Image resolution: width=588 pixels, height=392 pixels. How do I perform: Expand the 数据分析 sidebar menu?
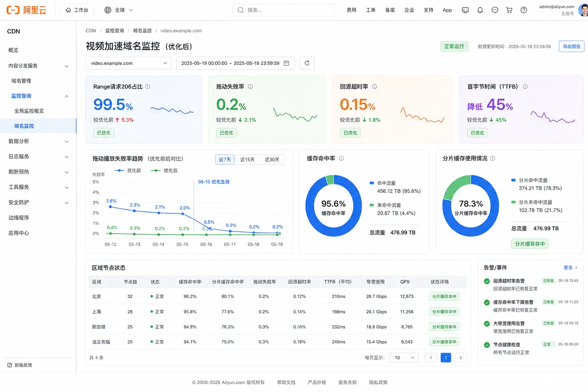[38, 142]
